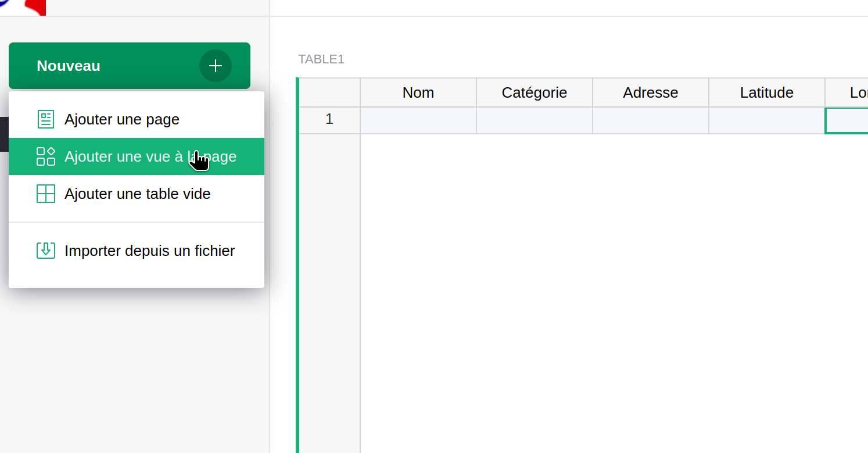Choose Ajouter une vue à la page
Image resolution: width=868 pixels, height=453 pixels.
[x=137, y=156]
